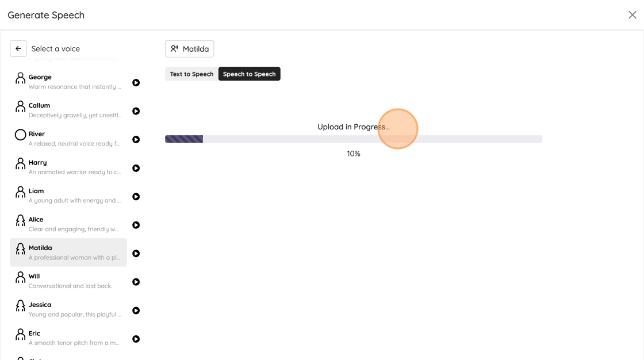
Task: Click the upload progress bar
Action: pos(353,139)
